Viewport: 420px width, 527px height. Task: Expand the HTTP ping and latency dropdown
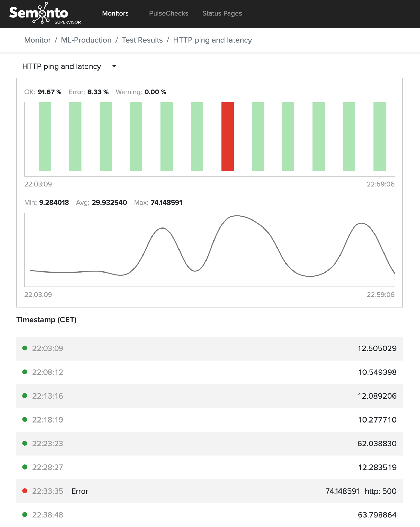tap(69, 66)
